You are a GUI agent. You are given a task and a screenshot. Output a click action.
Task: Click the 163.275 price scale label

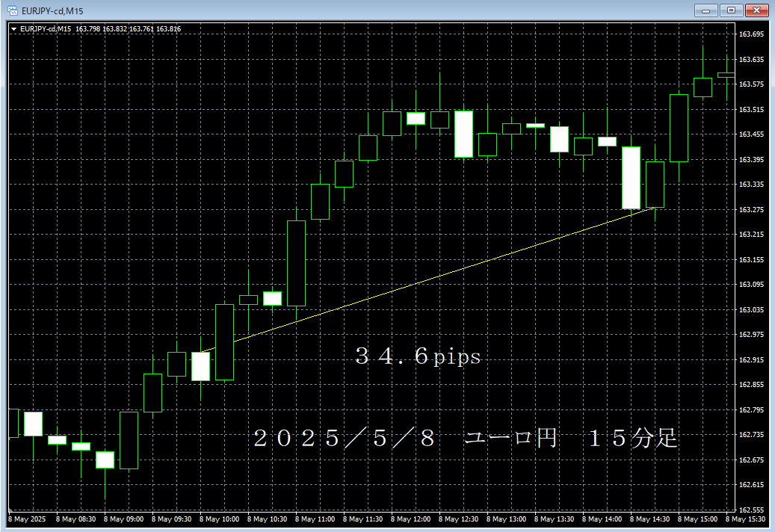(751, 209)
